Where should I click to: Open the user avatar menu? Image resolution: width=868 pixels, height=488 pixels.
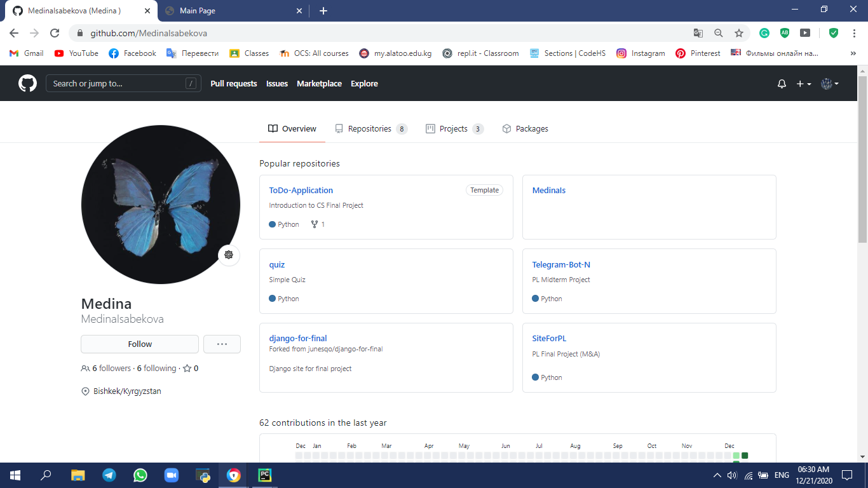click(830, 84)
